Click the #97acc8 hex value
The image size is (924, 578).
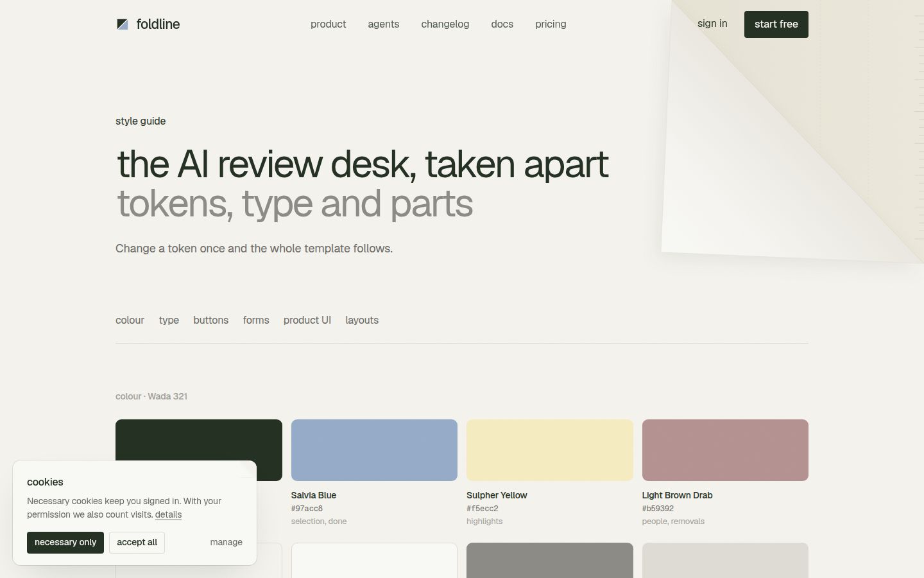(x=307, y=509)
